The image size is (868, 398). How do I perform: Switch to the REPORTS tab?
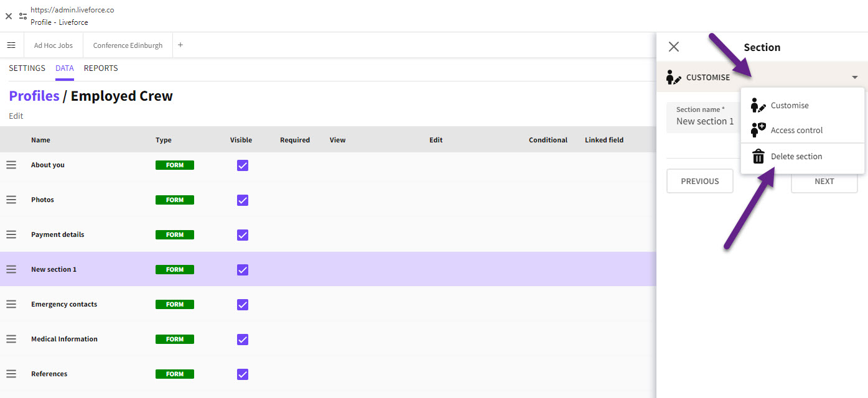point(101,68)
